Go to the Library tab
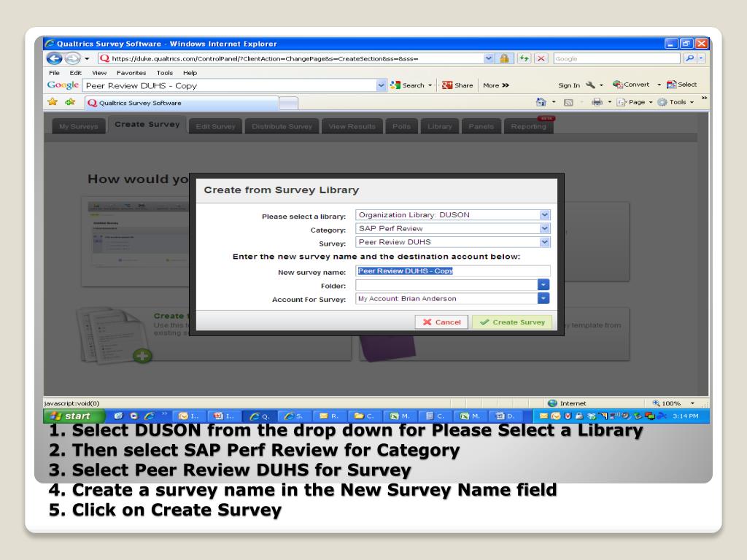747x560 pixels. 440,126
